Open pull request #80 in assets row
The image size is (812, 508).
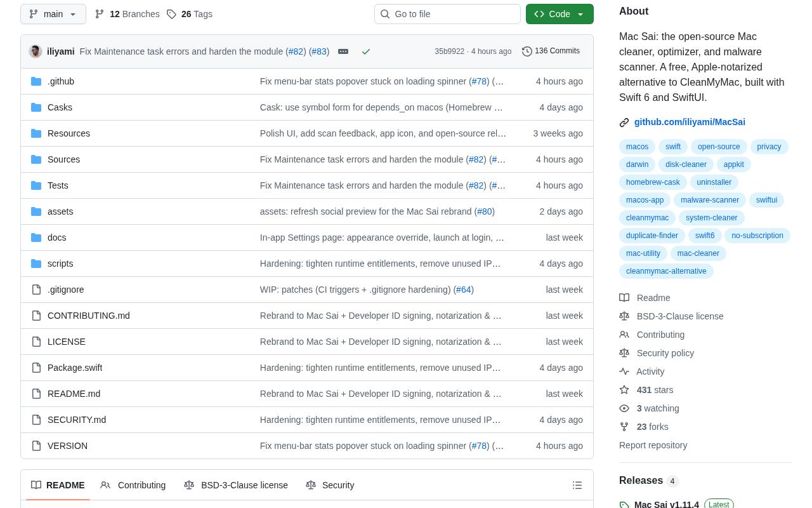coord(485,211)
